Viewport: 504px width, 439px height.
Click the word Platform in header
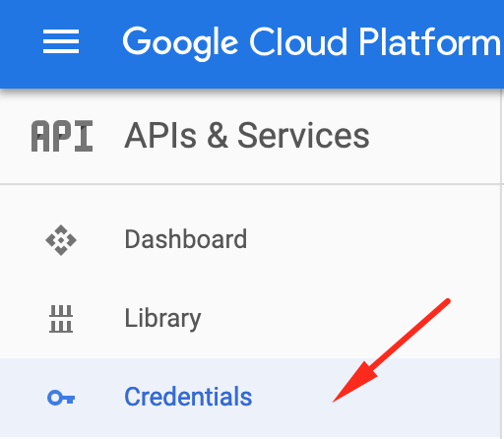pyautogui.click(x=429, y=42)
